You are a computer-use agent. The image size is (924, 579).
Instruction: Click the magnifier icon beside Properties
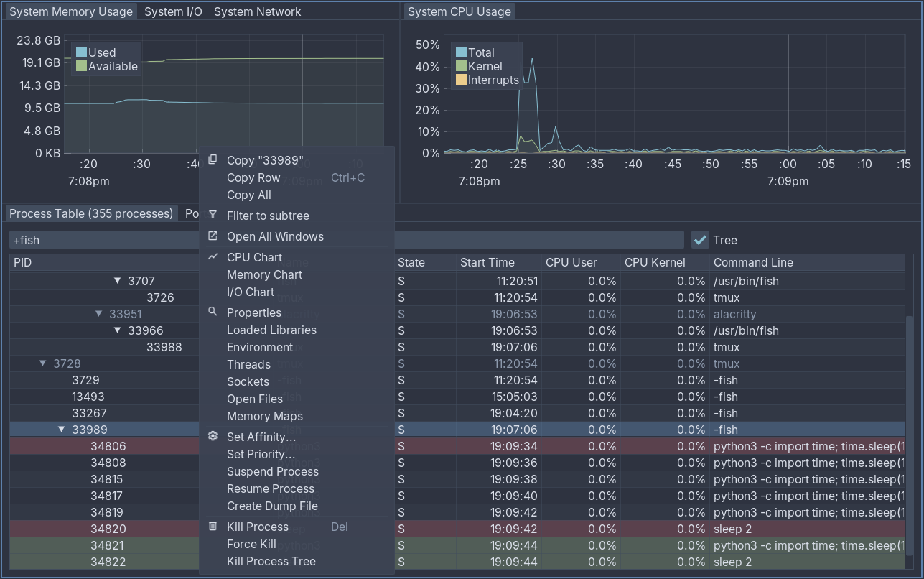coord(213,312)
